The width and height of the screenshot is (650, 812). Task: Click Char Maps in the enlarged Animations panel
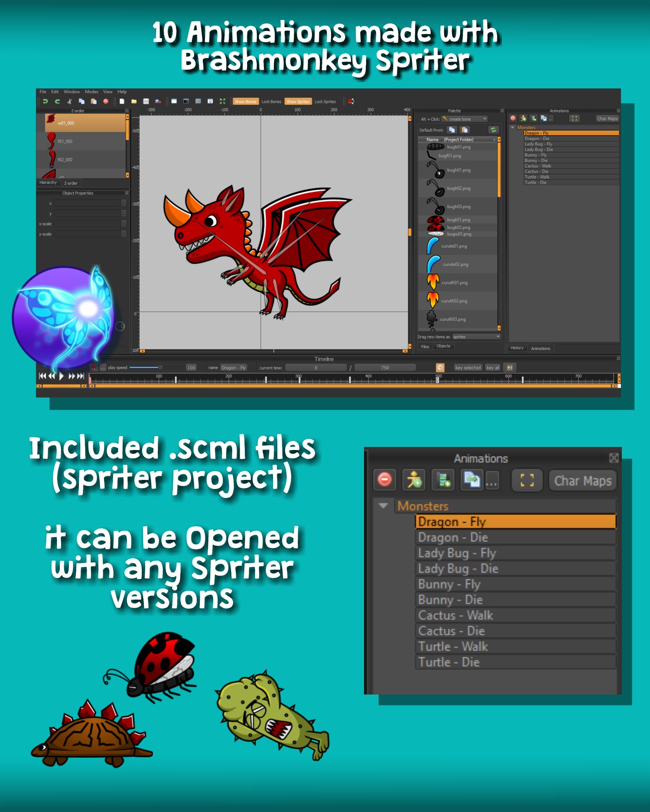[x=583, y=480]
